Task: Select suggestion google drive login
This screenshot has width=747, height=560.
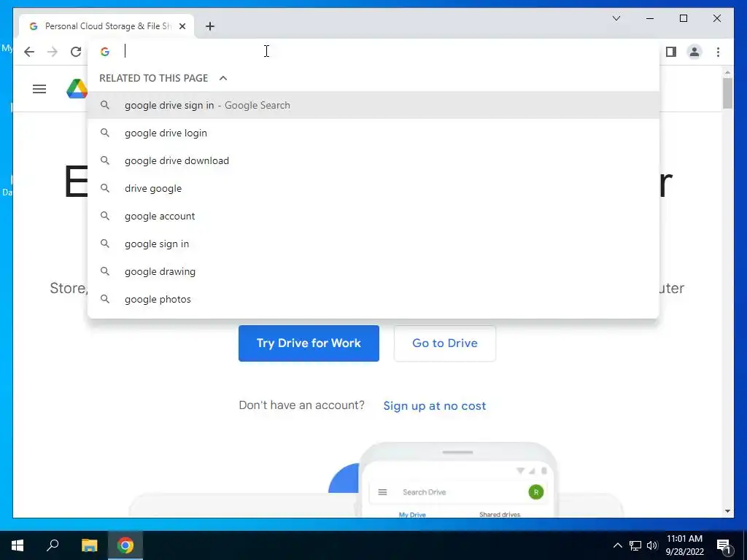Action: [x=373, y=133]
